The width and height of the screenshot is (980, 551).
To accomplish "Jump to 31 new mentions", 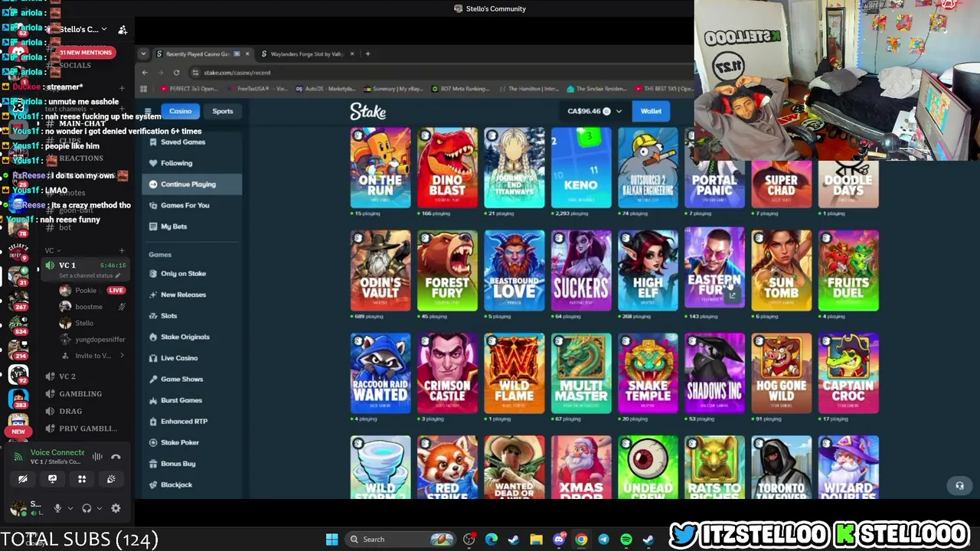I will point(86,52).
